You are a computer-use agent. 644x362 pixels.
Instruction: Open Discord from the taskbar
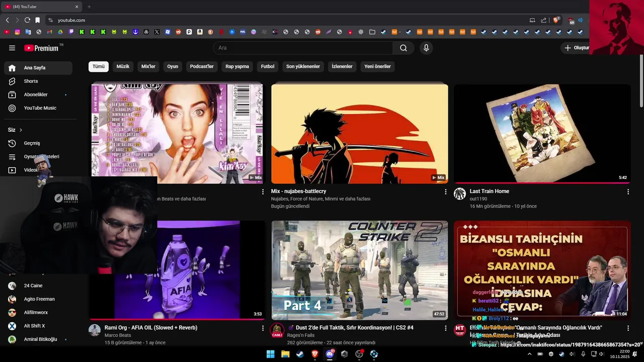coord(330,354)
